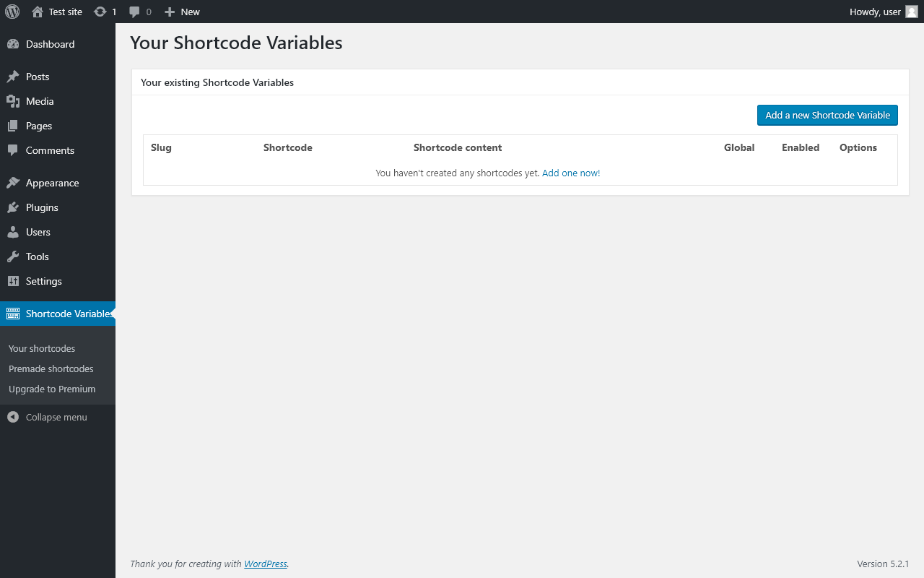Click the Shortcode column header
924x578 pixels.
pyautogui.click(x=288, y=147)
